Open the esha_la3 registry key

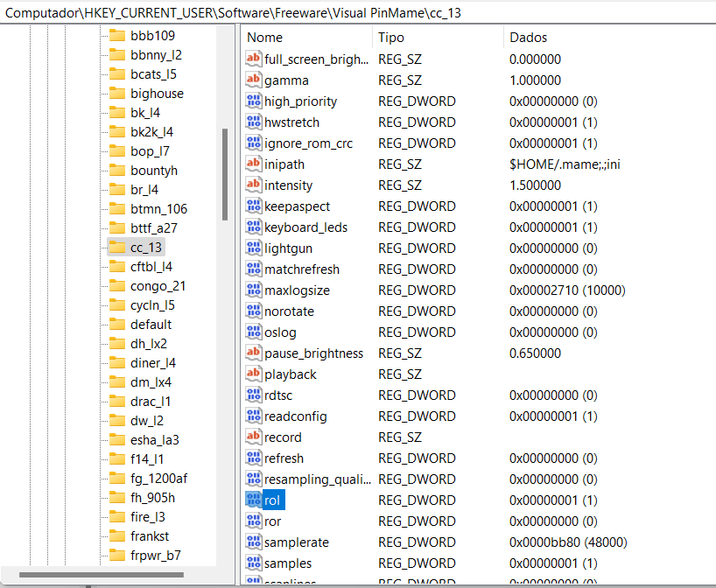point(155,440)
